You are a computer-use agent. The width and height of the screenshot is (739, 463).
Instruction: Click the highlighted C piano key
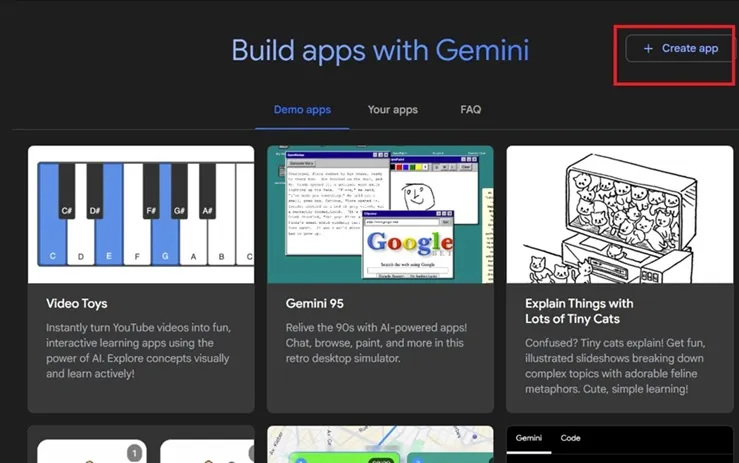(x=52, y=236)
